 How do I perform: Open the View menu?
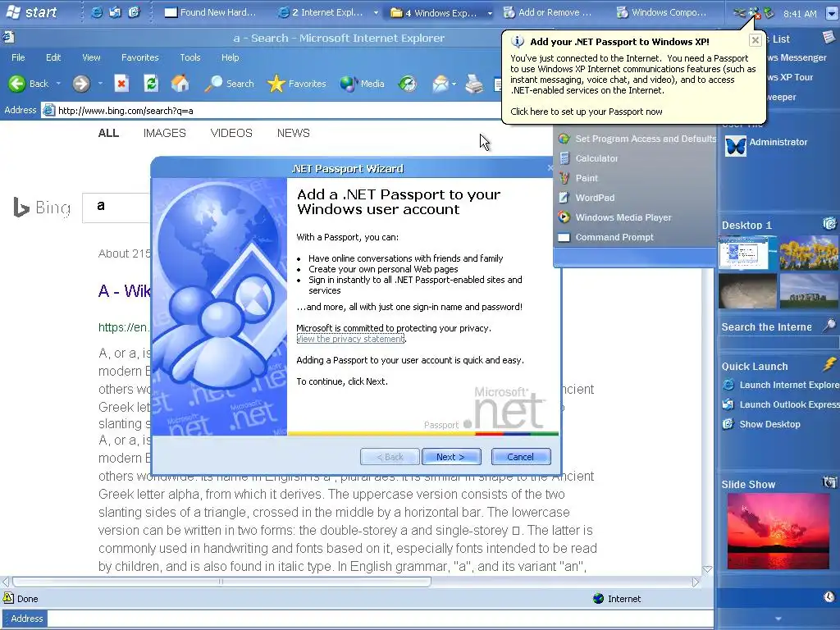pyautogui.click(x=91, y=57)
